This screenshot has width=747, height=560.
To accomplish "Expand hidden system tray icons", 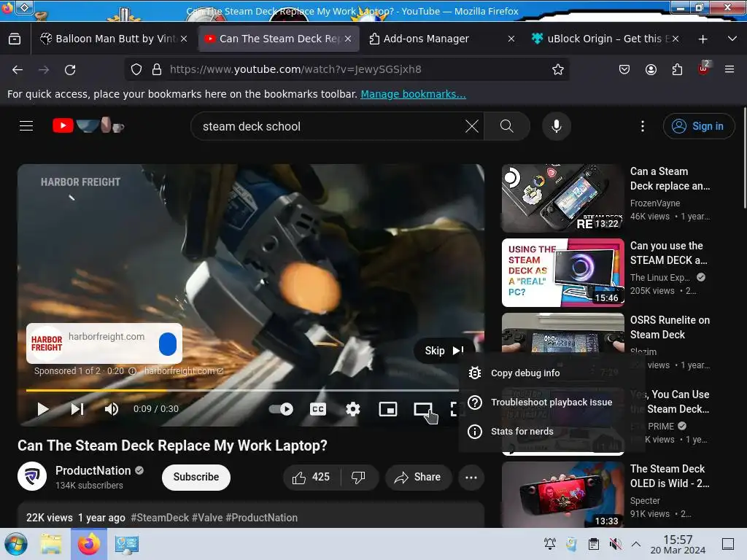I will [636, 544].
